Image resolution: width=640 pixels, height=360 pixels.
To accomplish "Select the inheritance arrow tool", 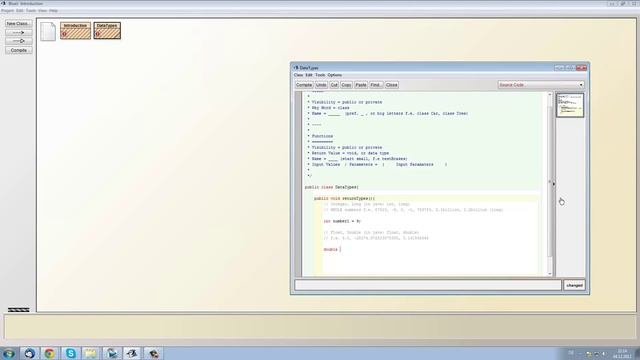I will [18, 41].
